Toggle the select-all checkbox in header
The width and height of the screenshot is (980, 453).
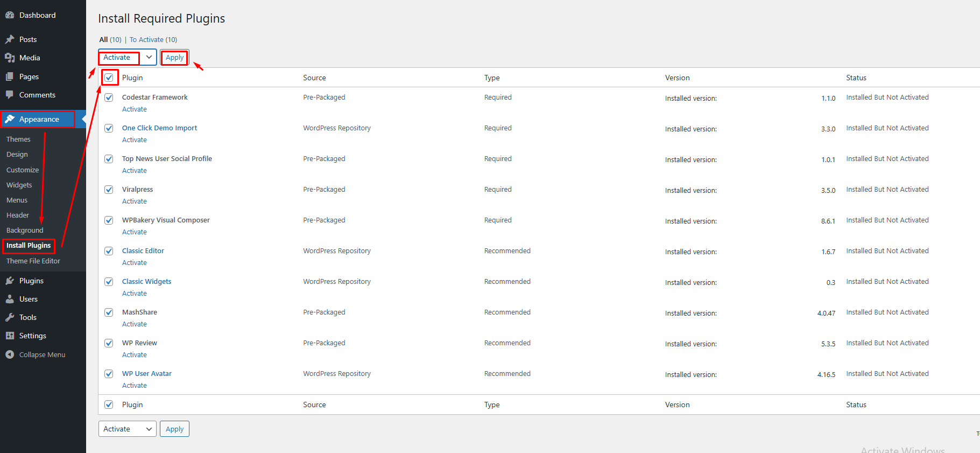(x=109, y=78)
